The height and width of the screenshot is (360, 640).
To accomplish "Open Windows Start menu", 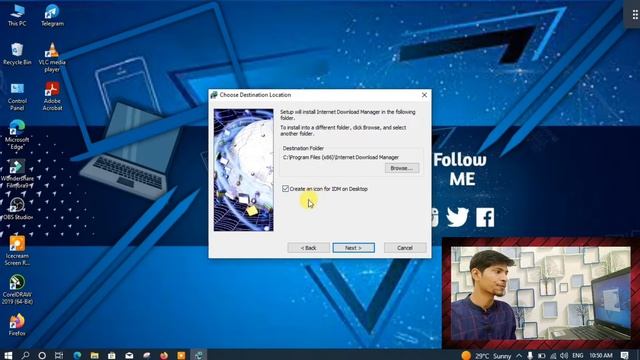I will (x=8, y=355).
